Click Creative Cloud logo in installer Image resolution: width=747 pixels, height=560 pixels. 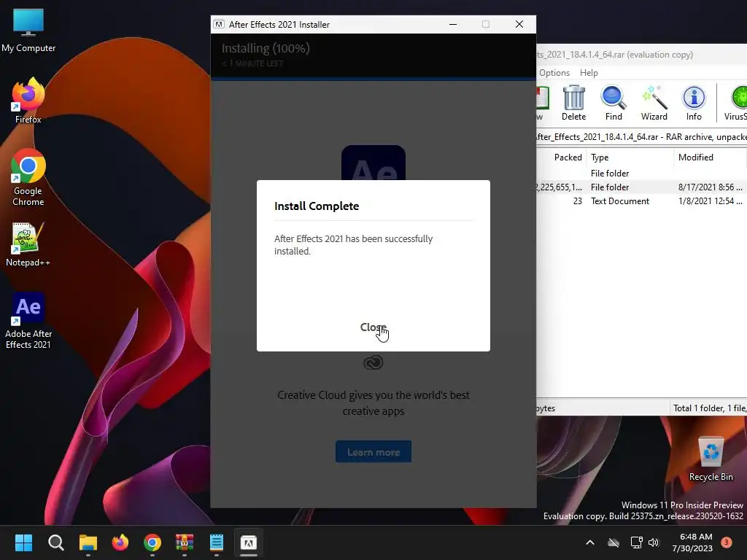pyautogui.click(x=373, y=363)
